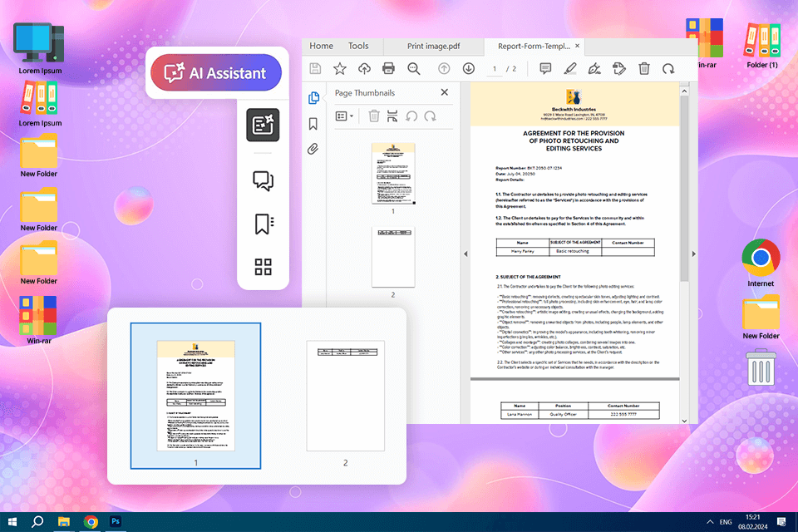Image resolution: width=798 pixels, height=532 pixels.
Task: Rotate page counterclockwise in thumbnails panel
Action: [411, 116]
